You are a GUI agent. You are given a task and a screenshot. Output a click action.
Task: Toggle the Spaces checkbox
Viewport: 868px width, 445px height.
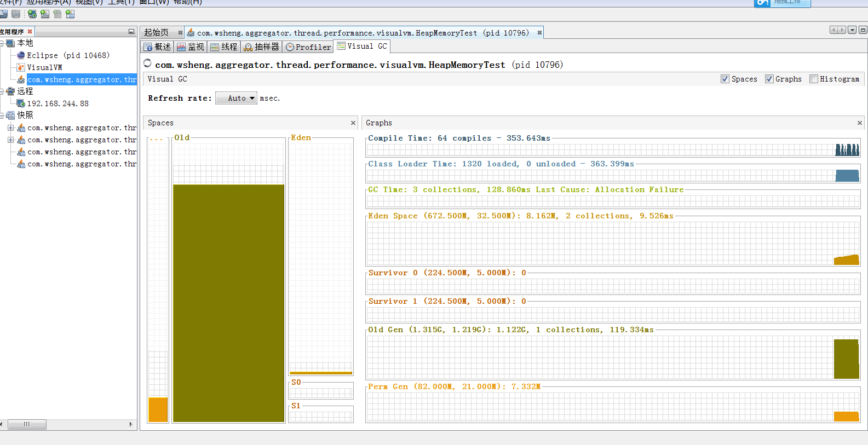[725, 79]
